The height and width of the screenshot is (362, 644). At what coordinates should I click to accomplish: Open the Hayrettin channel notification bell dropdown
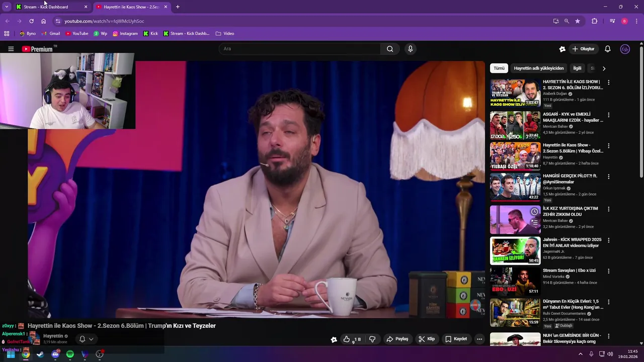[x=86, y=339]
